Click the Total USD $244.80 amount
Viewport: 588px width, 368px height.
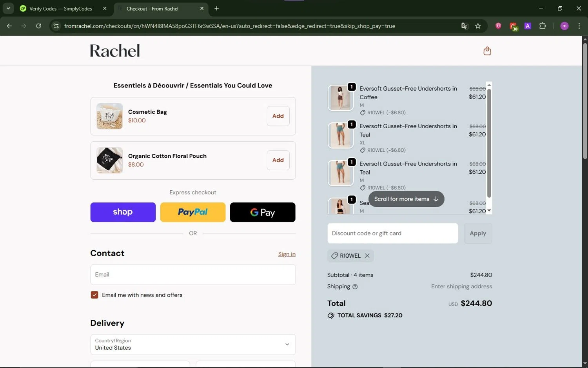[x=470, y=303]
